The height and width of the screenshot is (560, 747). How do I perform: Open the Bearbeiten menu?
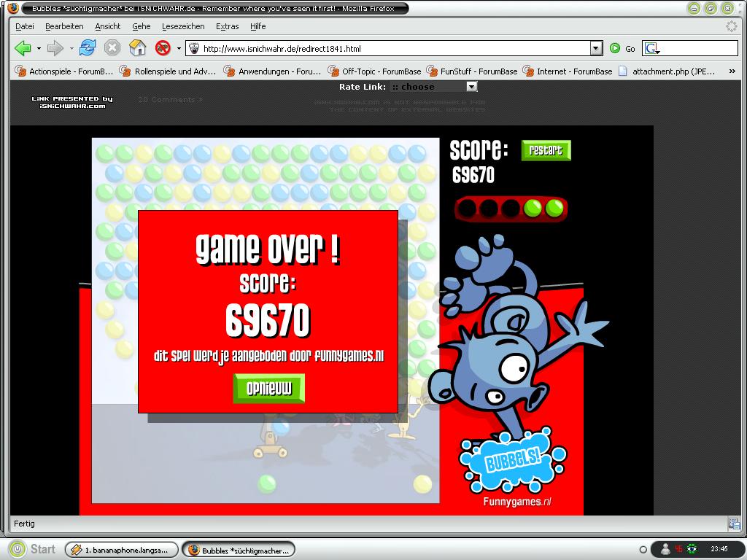tap(64, 26)
